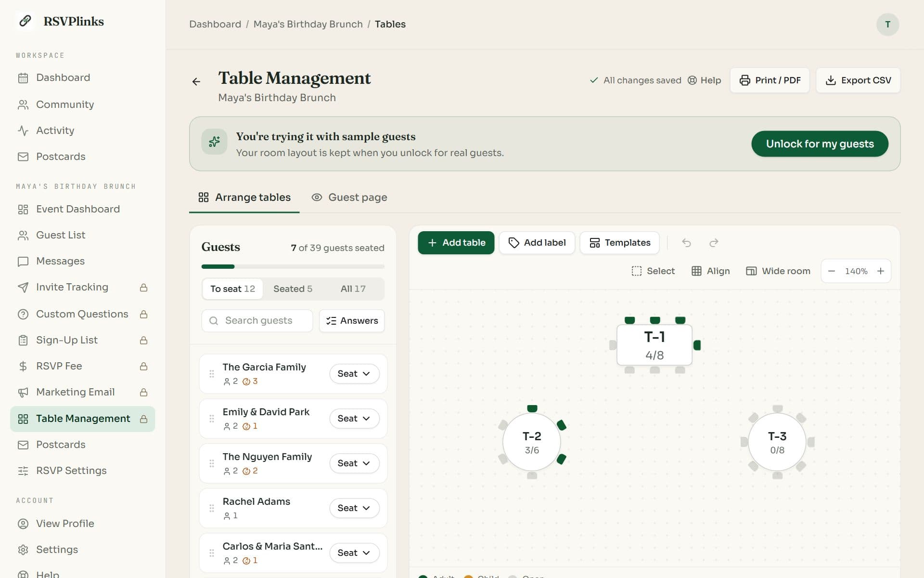
Task: Filter guests by To seat 12
Action: click(x=233, y=289)
